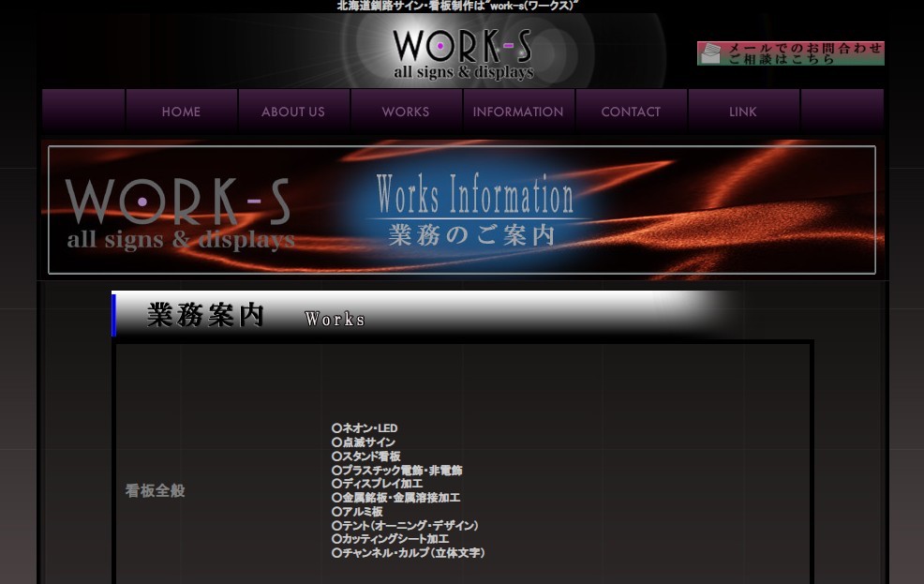Click the 看板全般 category label
This screenshot has width=924, height=584.
point(156,490)
